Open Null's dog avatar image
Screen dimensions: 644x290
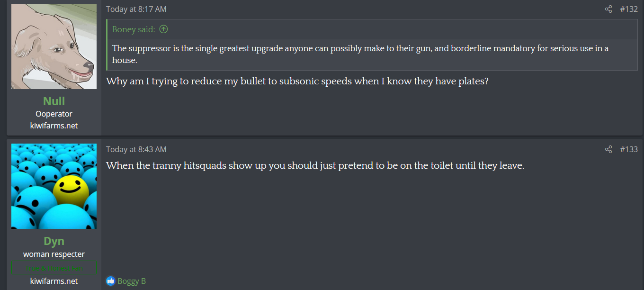tap(54, 46)
